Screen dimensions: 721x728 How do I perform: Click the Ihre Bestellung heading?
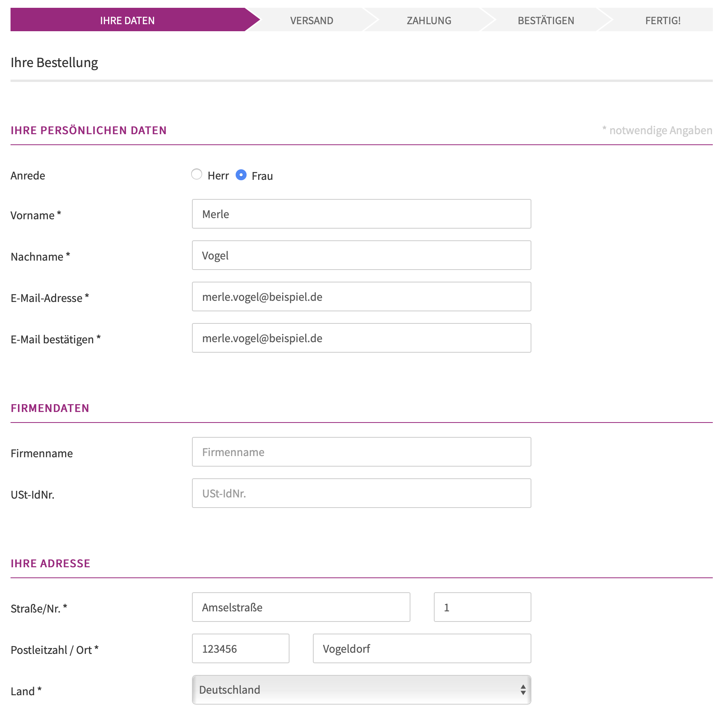click(54, 62)
